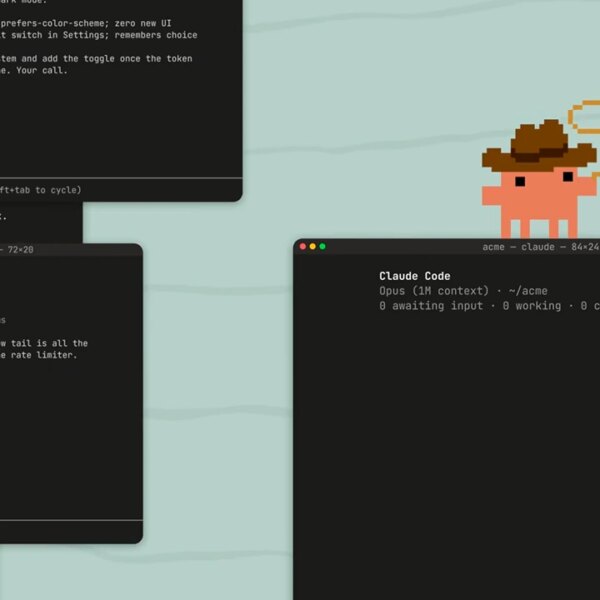Click the bold 'Claude Code' heading
The width and height of the screenshot is (600, 600).
point(415,276)
